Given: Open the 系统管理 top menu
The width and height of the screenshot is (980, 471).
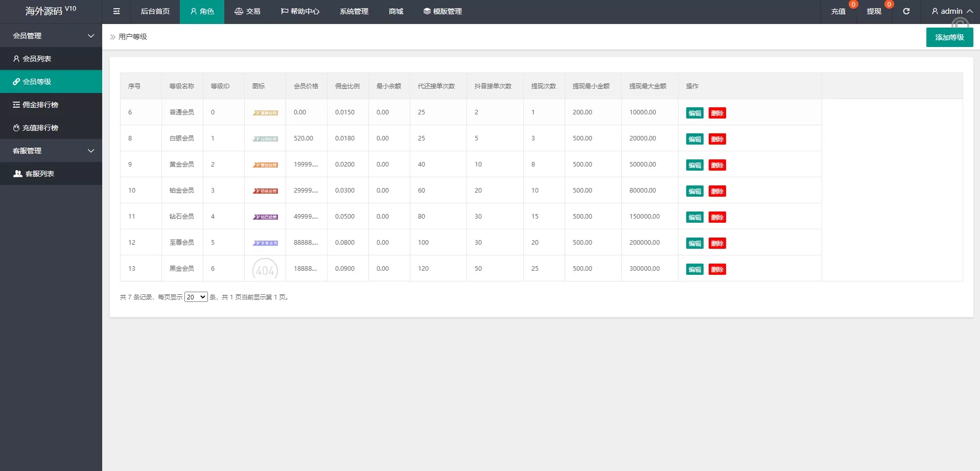Looking at the screenshot, I should pyautogui.click(x=354, y=11).
